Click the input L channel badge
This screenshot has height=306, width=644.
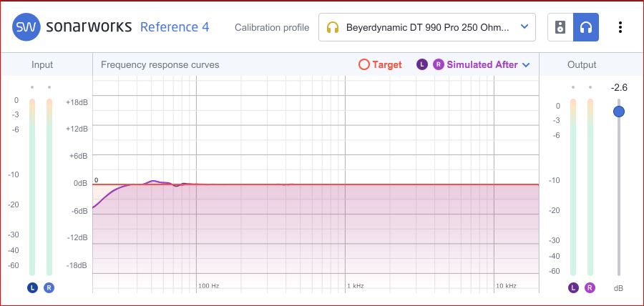click(32, 288)
